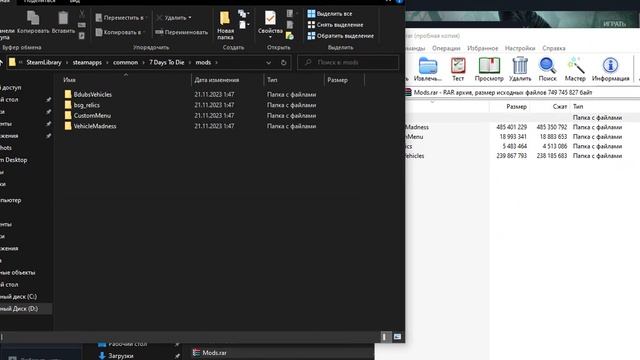Screen dimensions: 640x360
Task: Click Тест icon in WinRAR
Action: [458, 69]
